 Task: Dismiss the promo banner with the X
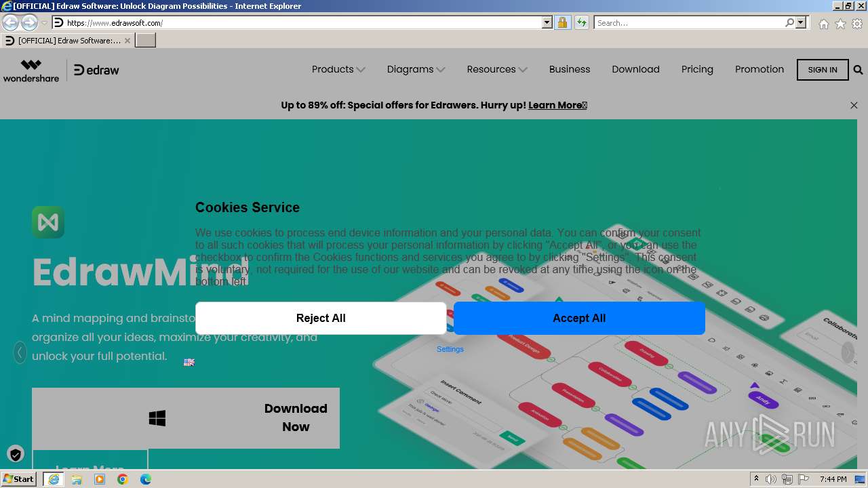854,105
